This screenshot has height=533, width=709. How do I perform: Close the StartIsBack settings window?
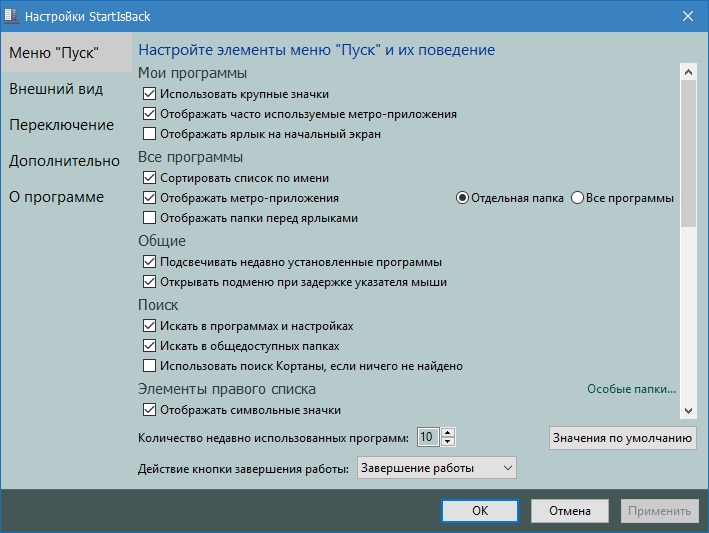click(688, 16)
